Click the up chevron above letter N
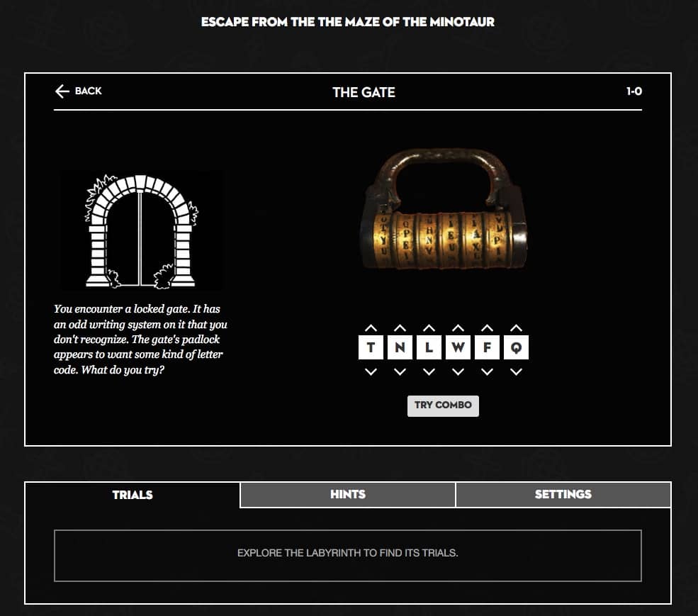The height and width of the screenshot is (616, 698). pyautogui.click(x=400, y=327)
